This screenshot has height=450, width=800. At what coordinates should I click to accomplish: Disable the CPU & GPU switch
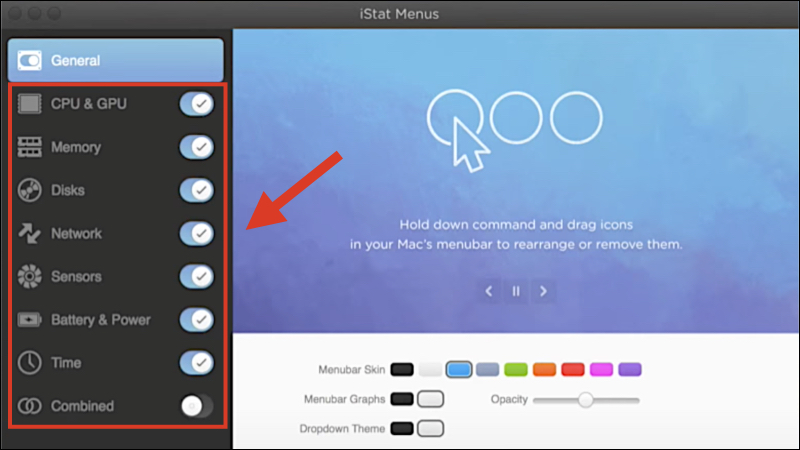(196, 104)
